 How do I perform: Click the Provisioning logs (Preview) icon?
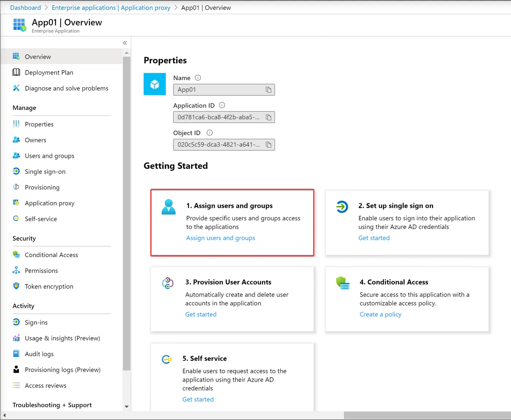coord(16,369)
